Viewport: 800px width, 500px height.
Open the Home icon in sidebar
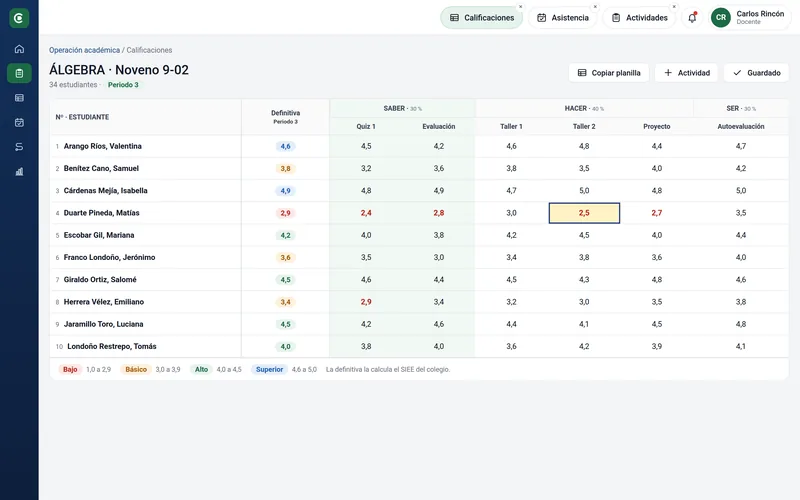[19, 49]
